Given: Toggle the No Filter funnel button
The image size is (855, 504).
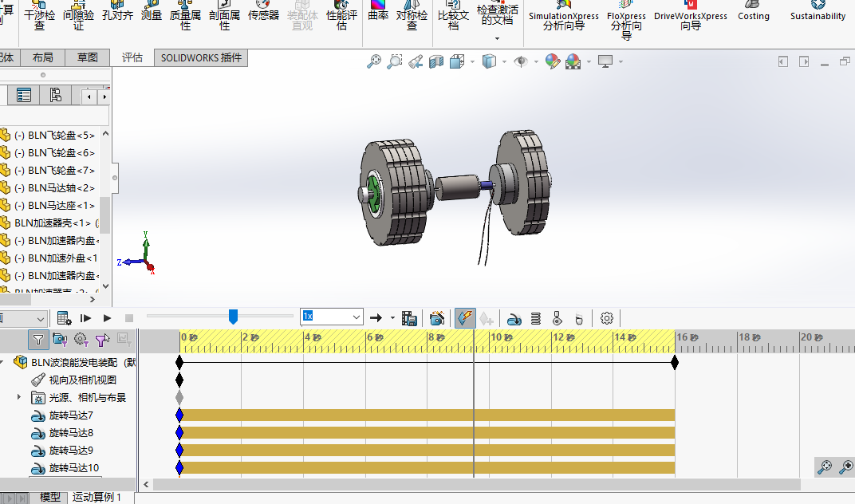Looking at the screenshot, I should [38, 340].
